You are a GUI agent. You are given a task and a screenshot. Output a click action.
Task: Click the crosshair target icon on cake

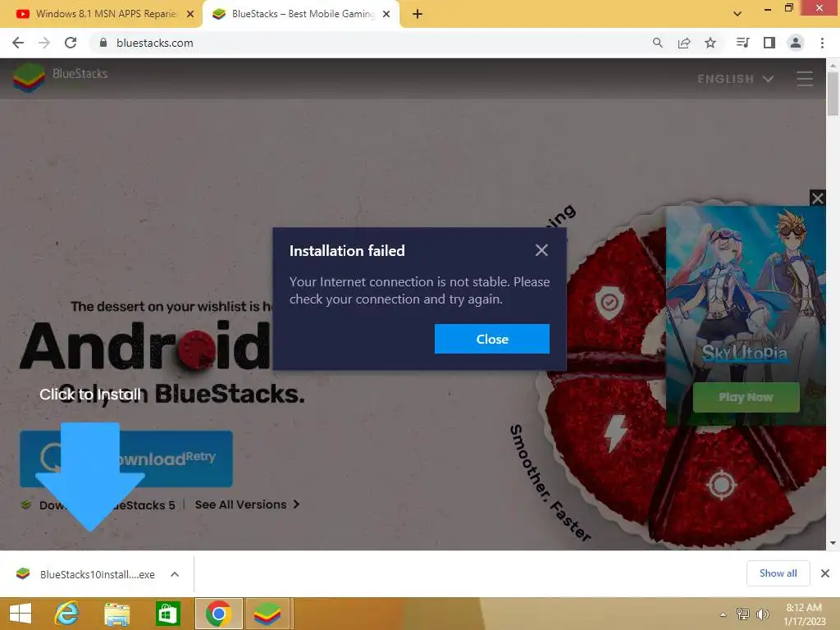tap(722, 484)
